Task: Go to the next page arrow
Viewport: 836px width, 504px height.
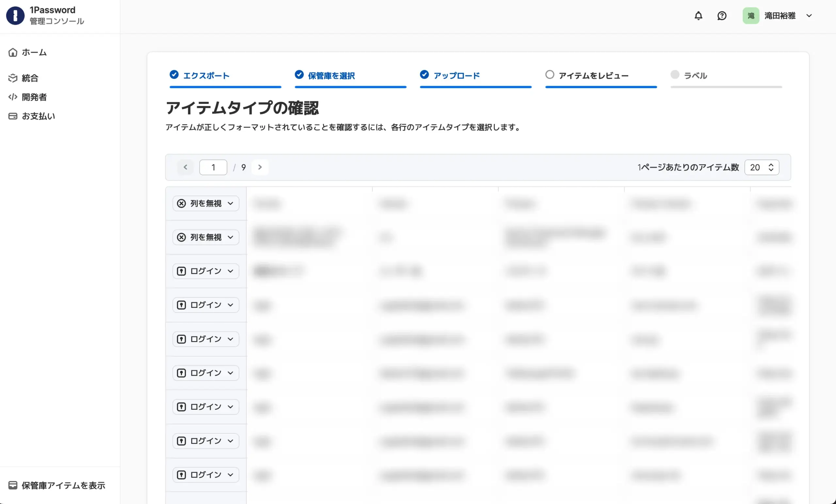Action: (x=260, y=167)
